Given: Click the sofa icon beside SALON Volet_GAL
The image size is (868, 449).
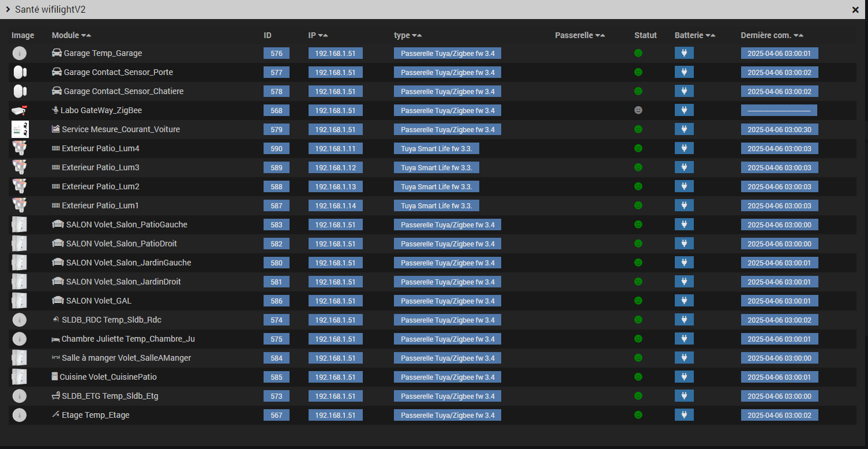Looking at the screenshot, I should pyautogui.click(x=58, y=301).
